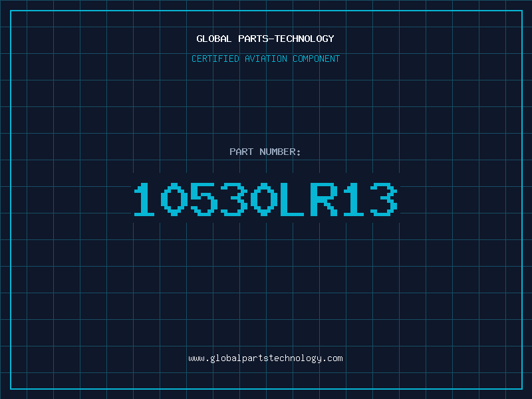Click the GLOBAL PARTS-TECHNOLOGY heading
Viewport: 532px width, 399px height.
(x=265, y=39)
